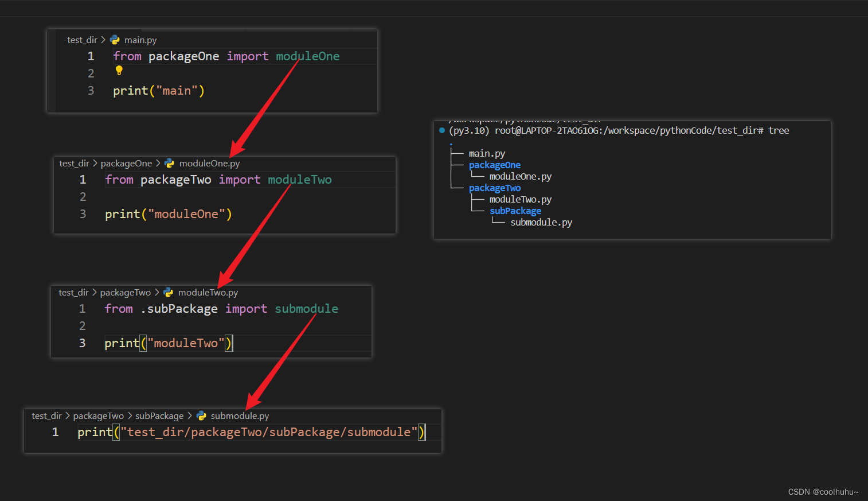Open submodule.py breadcrumb item

click(x=240, y=415)
